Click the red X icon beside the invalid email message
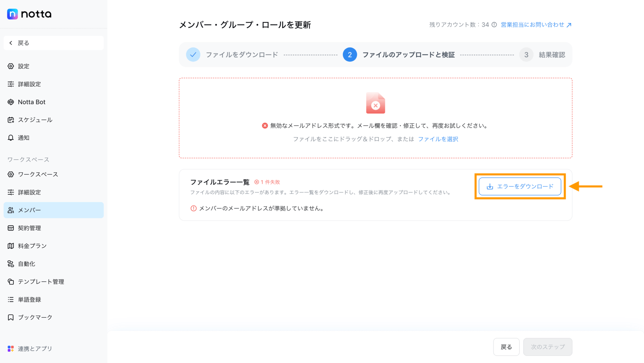This screenshot has height=363, width=644. tap(265, 126)
